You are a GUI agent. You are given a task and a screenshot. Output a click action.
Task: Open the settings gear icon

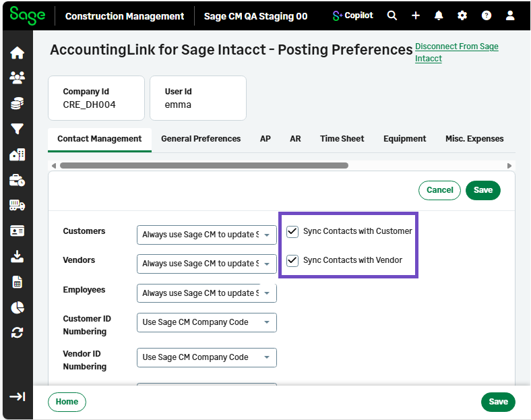[x=462, y=16]
